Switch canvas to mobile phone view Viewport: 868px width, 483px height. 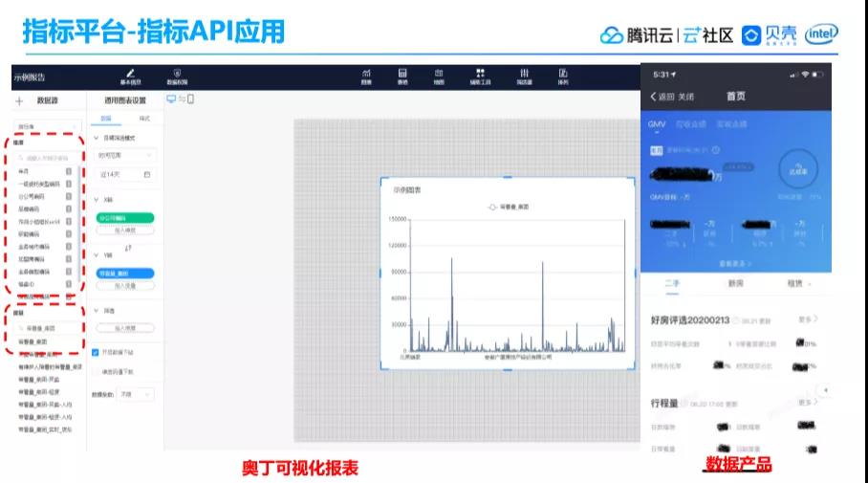[x=190, y=99]
